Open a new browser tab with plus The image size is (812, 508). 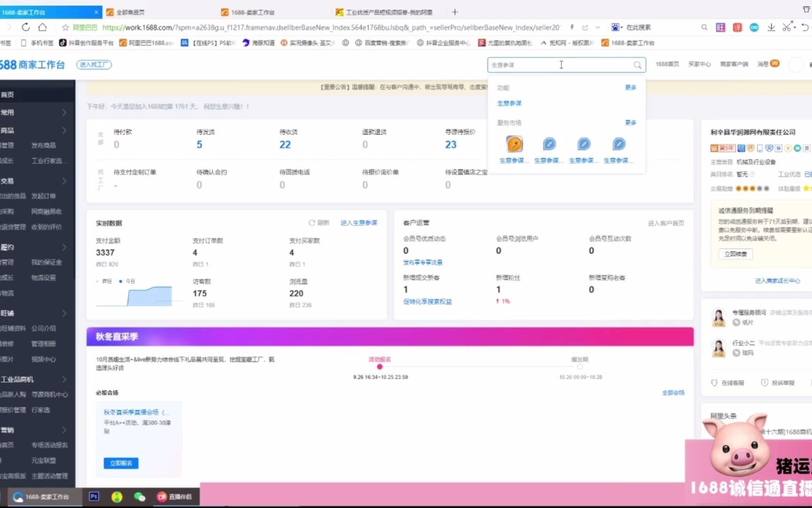(455, 12)
